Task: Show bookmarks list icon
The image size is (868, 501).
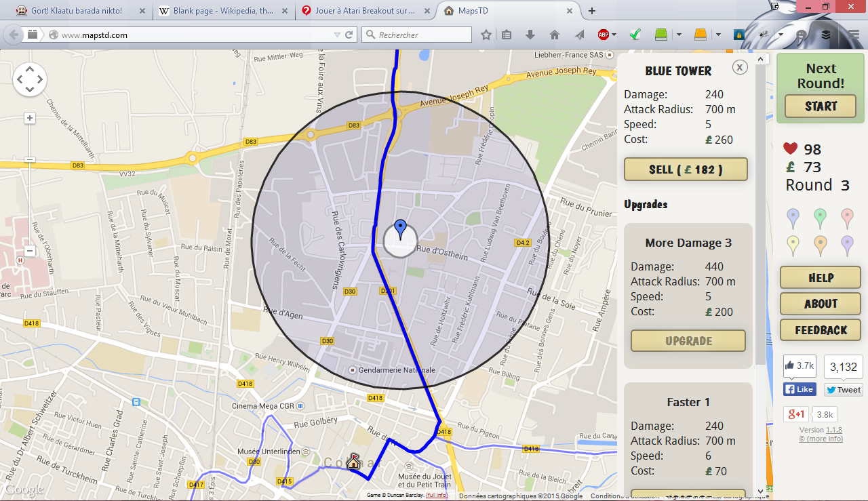Action: [506, 35]
